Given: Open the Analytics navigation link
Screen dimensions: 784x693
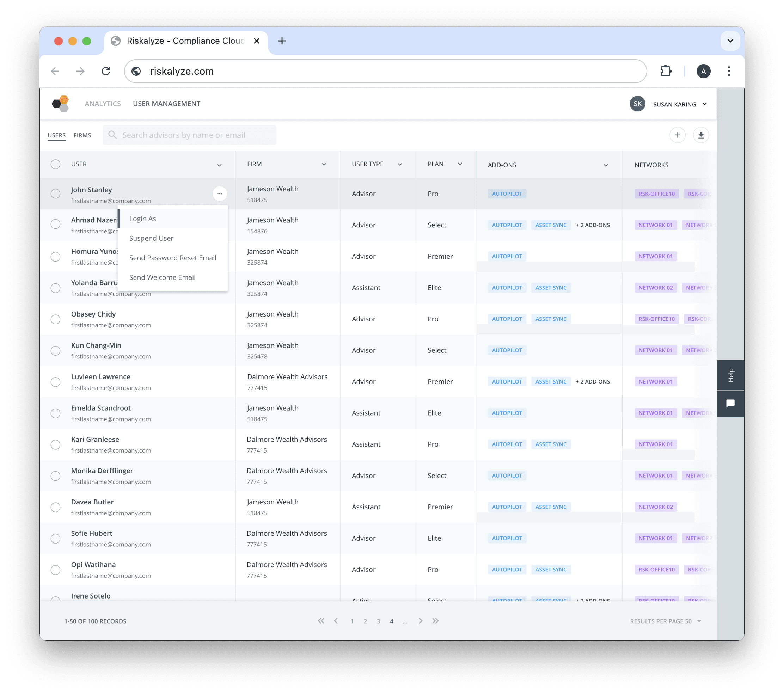Looking at the screenshot, I should 103,104.
